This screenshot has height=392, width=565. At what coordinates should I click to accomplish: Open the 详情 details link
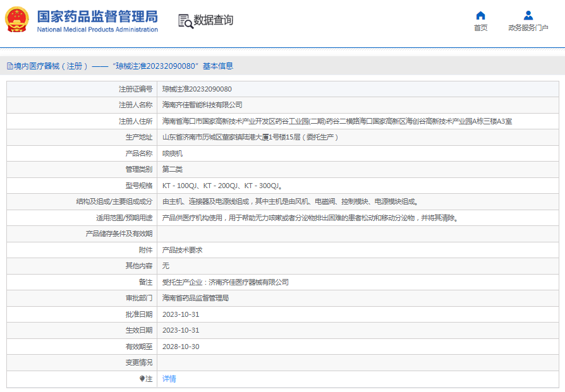[x=169, y=379]
